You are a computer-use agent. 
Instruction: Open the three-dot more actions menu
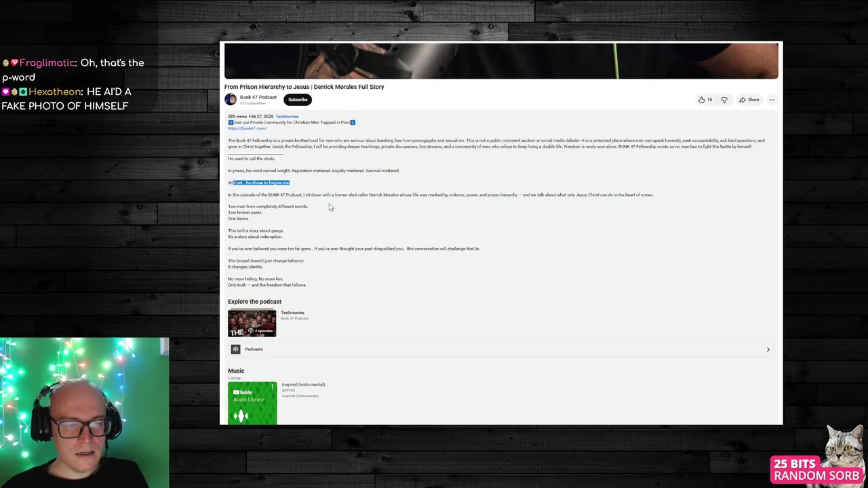pyautogui.click(x=772, y=100)
